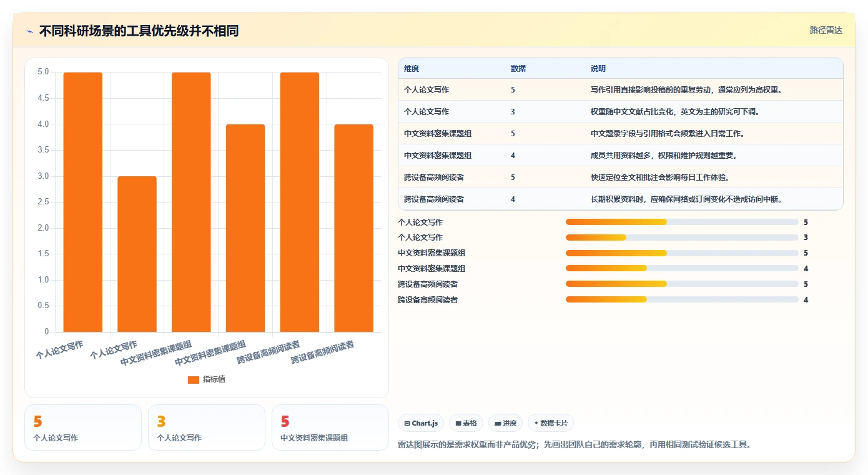Click the 跨设备高频阅读者 chart bar with value 4

pyautogui.click(x=354, y=228)
